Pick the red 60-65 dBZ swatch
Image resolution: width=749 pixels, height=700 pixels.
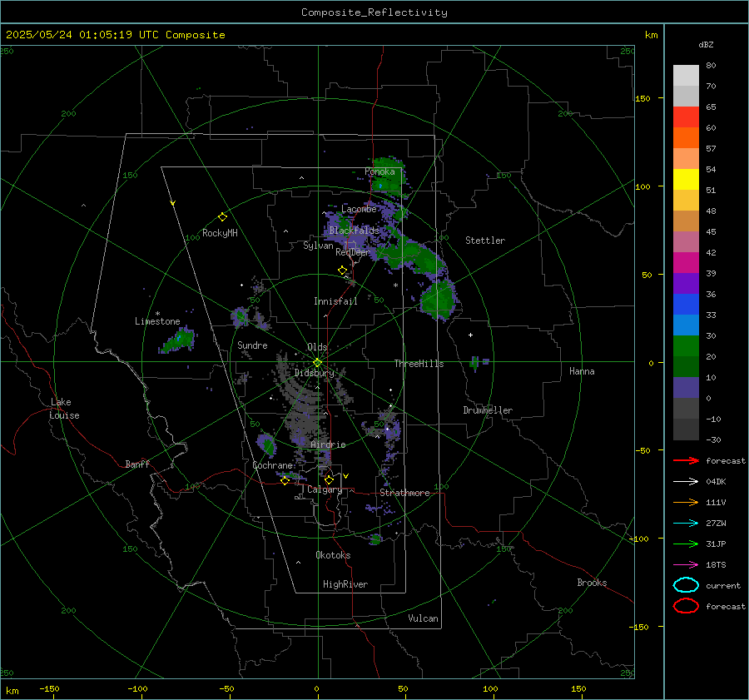[686, 117]
